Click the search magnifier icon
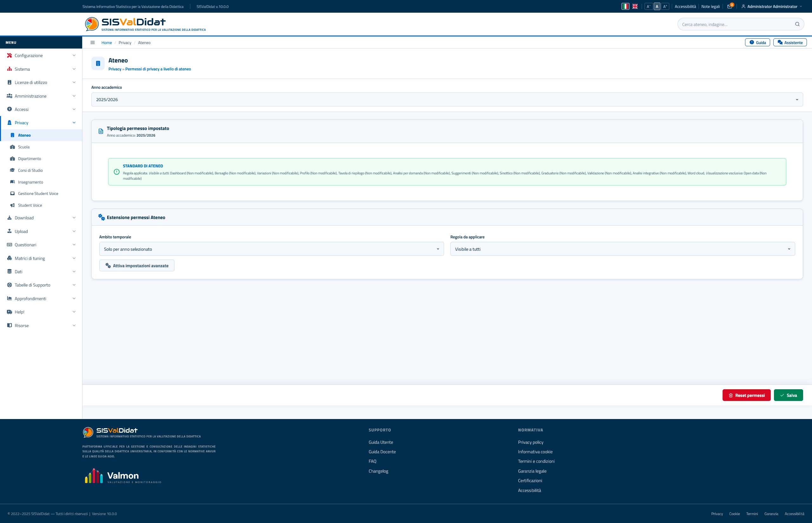 point(797,24)
